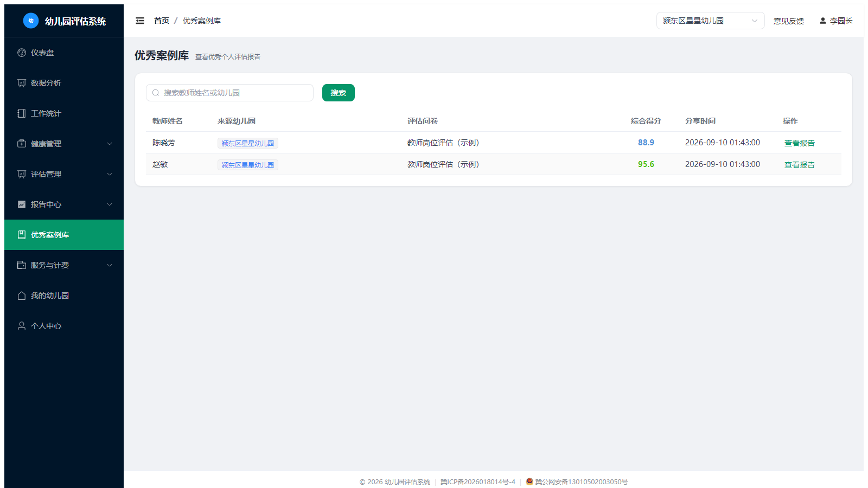Open 意见反馈 link in header
868x488 pixels.
(x=789, y=21)
